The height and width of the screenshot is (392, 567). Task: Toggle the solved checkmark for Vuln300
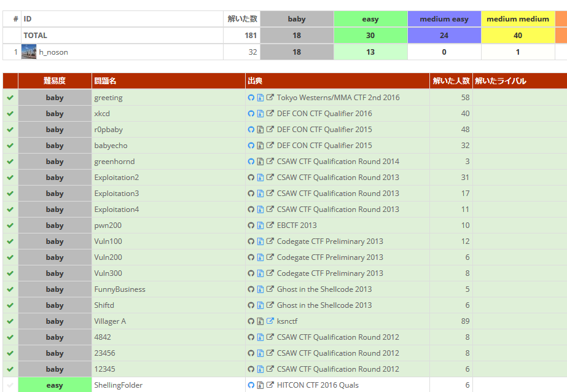click(x=10, y=273)
